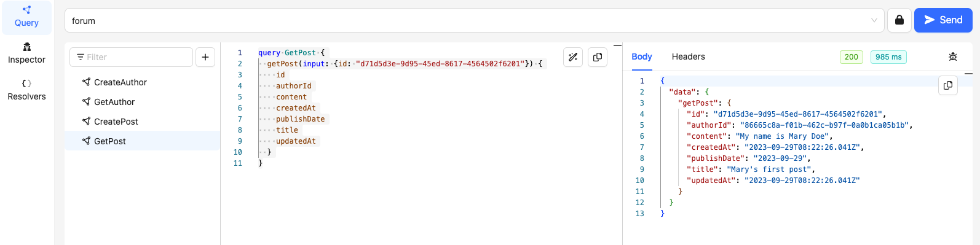Viewport: 980px width, 245px height.
Task: Click the query GetPost declaration line
Action: [x=291, y=53]
